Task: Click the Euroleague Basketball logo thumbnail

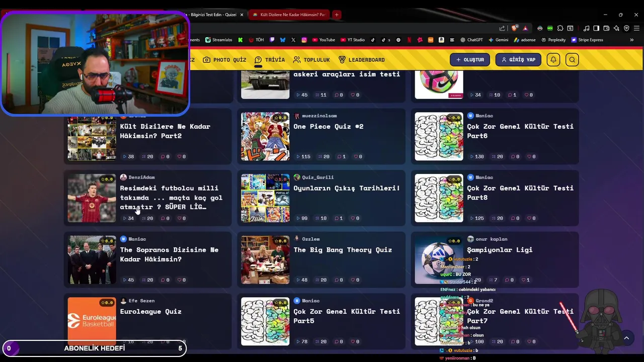Action: coord(92,321)
